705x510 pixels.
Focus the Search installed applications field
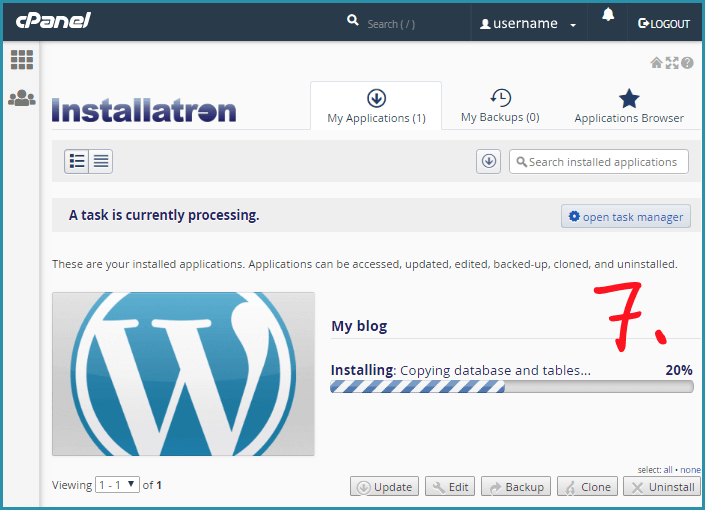point(599,161)
